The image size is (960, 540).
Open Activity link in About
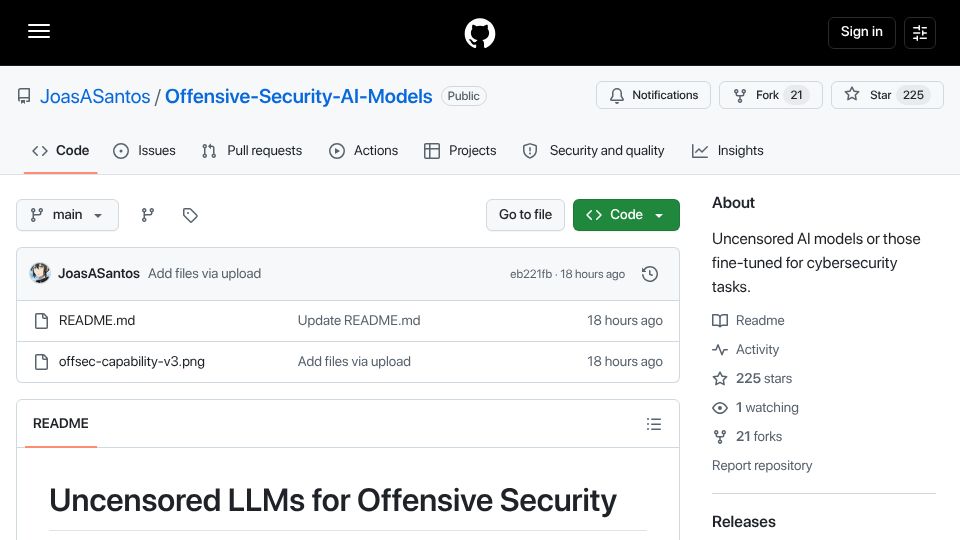point(757,350)
